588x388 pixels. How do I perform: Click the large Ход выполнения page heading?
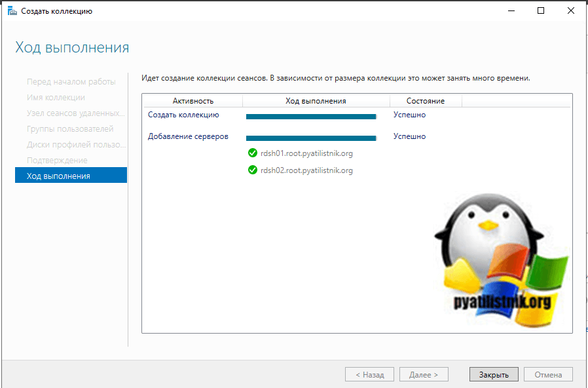tap(72, 48)
